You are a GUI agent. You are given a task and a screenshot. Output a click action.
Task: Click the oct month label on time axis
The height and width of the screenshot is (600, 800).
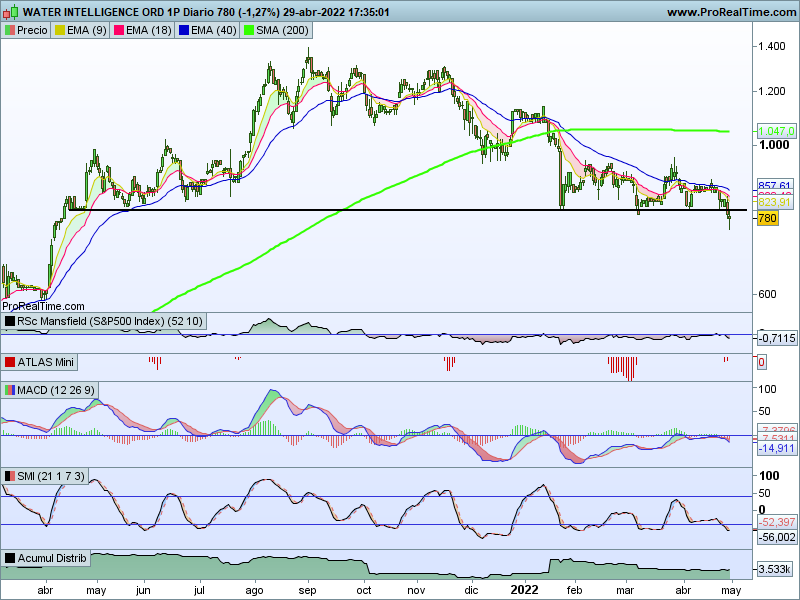tap(364, 590)
